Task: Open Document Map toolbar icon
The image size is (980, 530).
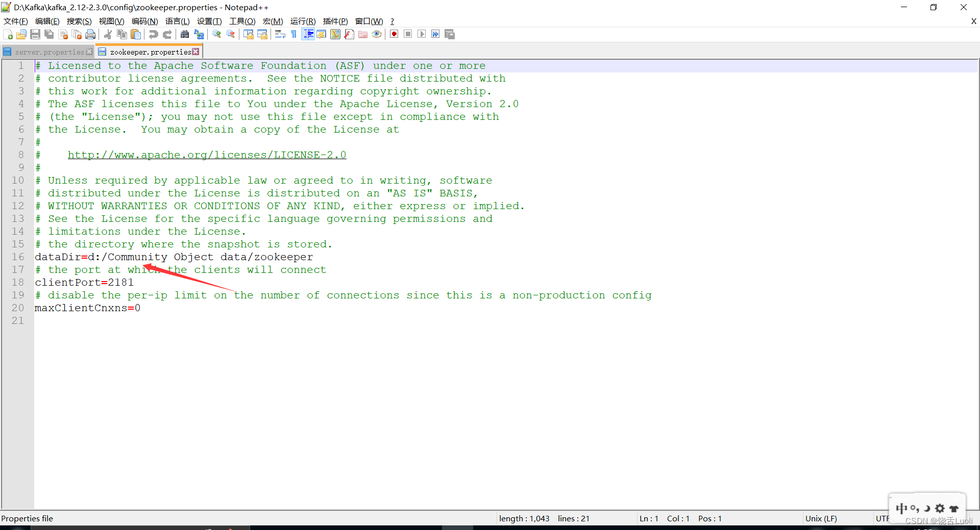Action: [x=335, y=34]
